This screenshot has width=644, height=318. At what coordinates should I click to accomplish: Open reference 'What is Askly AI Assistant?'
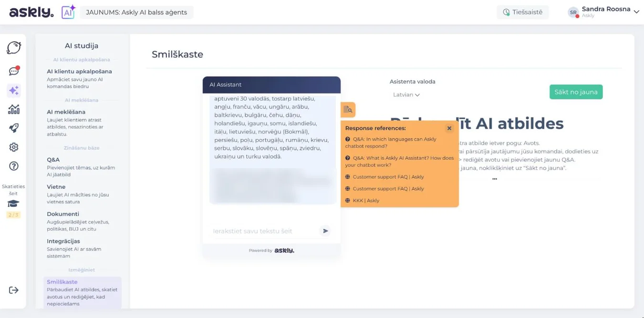pos(399,161)
